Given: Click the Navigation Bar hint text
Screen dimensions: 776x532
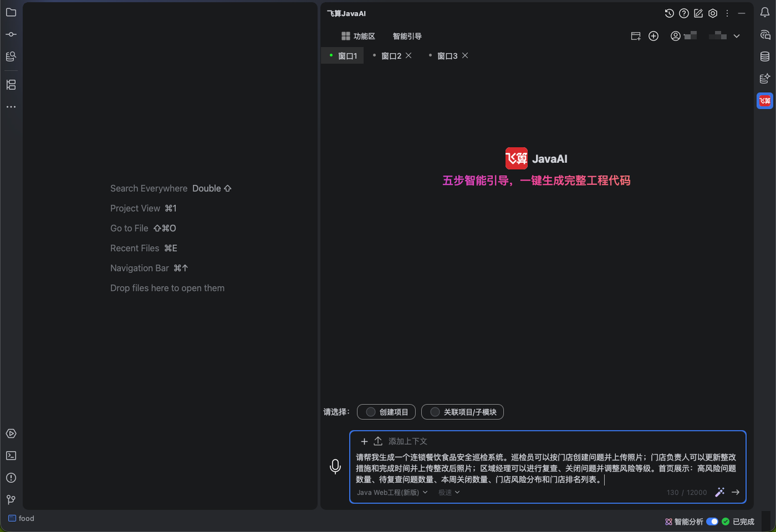Looking at the screenshot, I should [x=139, y=268].
